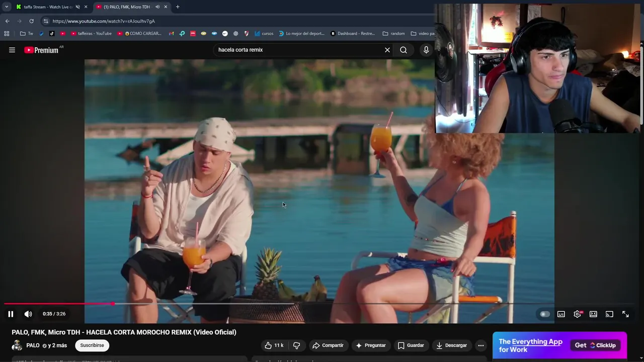Dislike the video with thumbs down
This screenshot has height=362, width=644.
(x=296, y=345)
